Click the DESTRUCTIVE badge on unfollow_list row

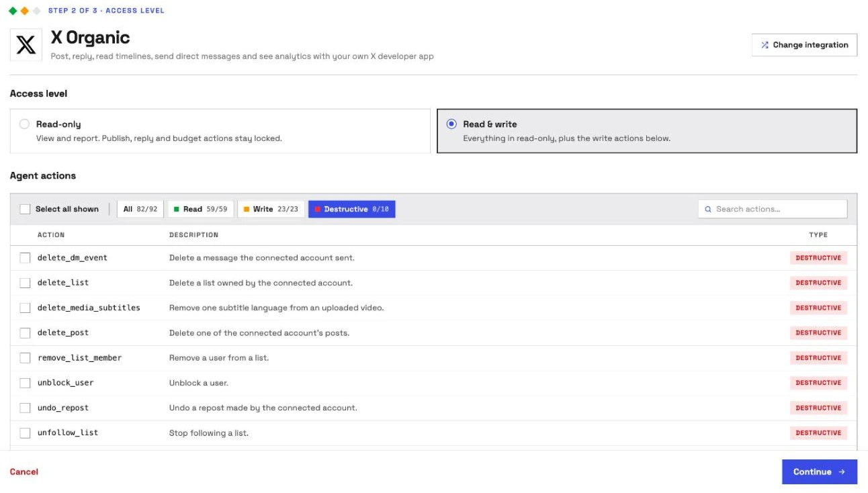[x=818, y=433]
